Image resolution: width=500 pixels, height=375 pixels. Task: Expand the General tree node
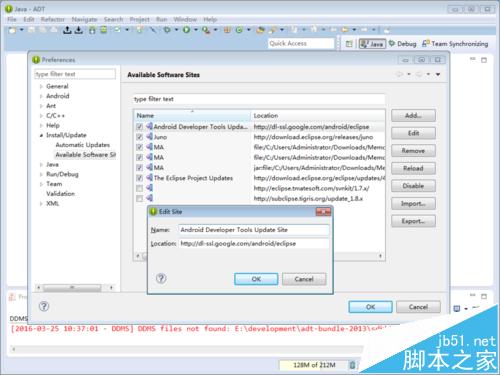(41, 87)
